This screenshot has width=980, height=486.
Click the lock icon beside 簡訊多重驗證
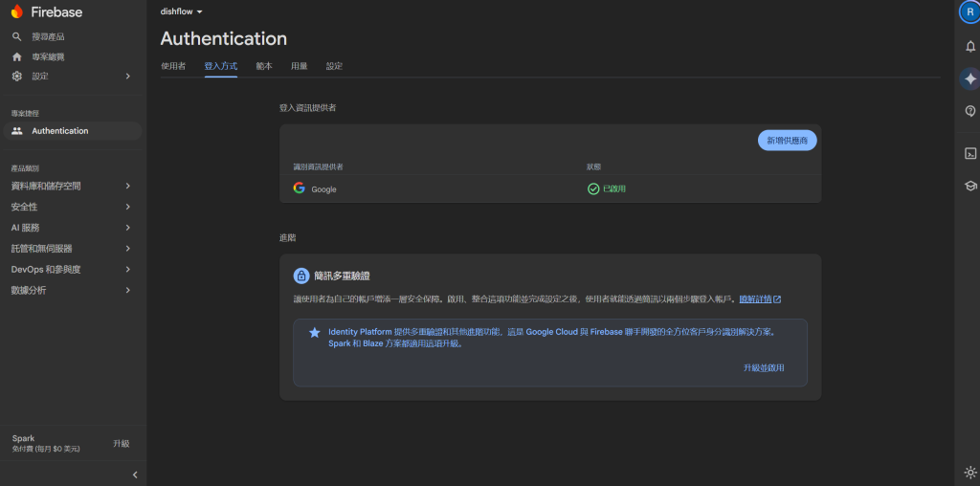pyautogui.click(x=301, y=276)
